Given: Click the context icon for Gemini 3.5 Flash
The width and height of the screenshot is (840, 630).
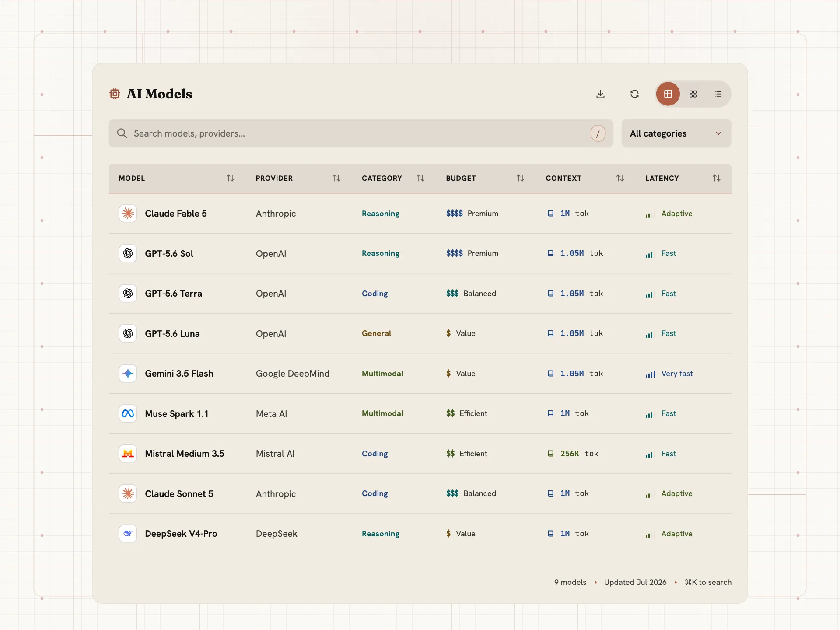Looking at the screenshot, I should (550, 374).
